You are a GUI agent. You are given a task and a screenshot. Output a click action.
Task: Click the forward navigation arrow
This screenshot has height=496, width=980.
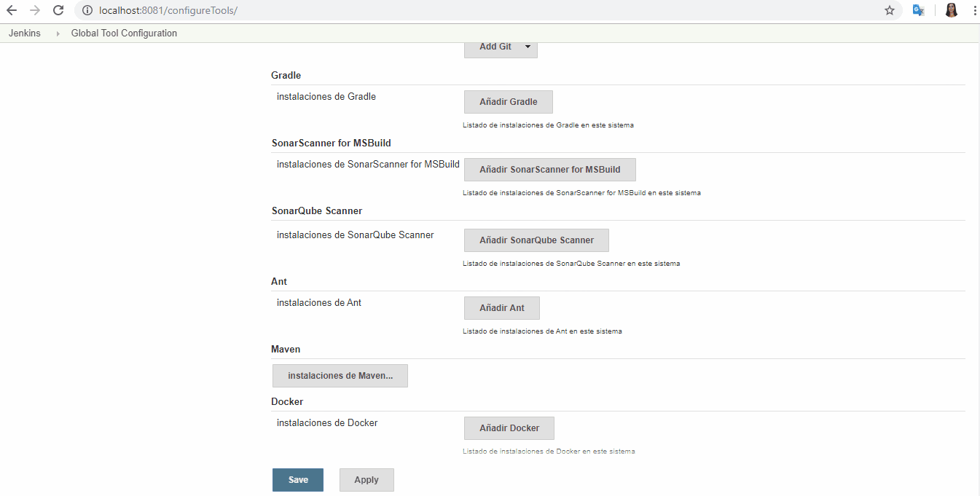click(36, 10)
